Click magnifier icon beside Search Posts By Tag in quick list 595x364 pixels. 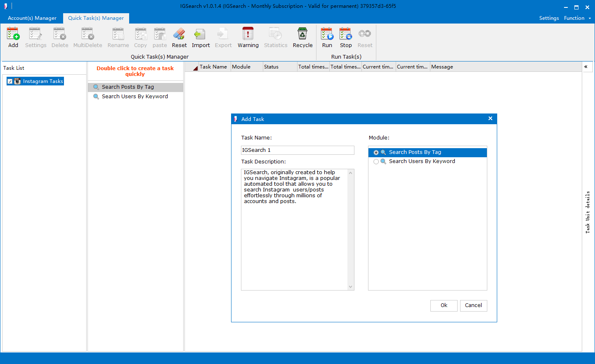pyautogui.click(x=96, y=87)
